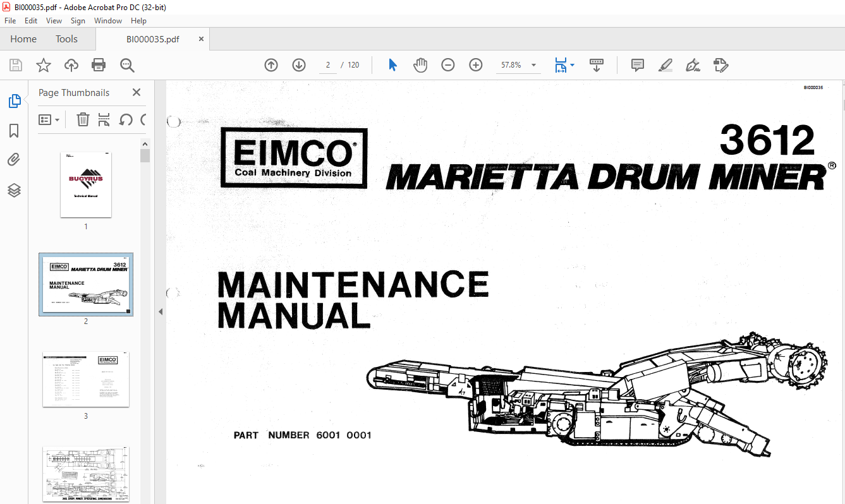
Task: Open Page Thumbnails sidebar icon
Action: coord(14,101)
